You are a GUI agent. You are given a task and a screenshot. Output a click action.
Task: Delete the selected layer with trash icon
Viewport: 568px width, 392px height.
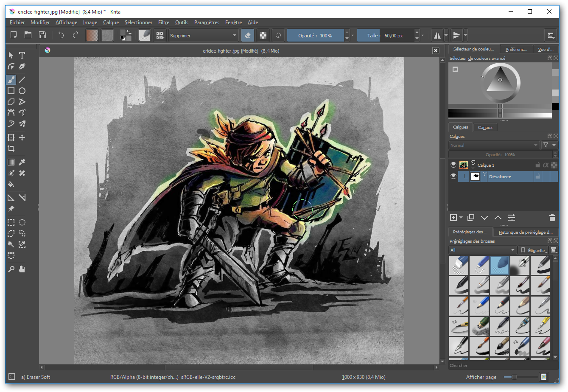[x=552, y=218]
